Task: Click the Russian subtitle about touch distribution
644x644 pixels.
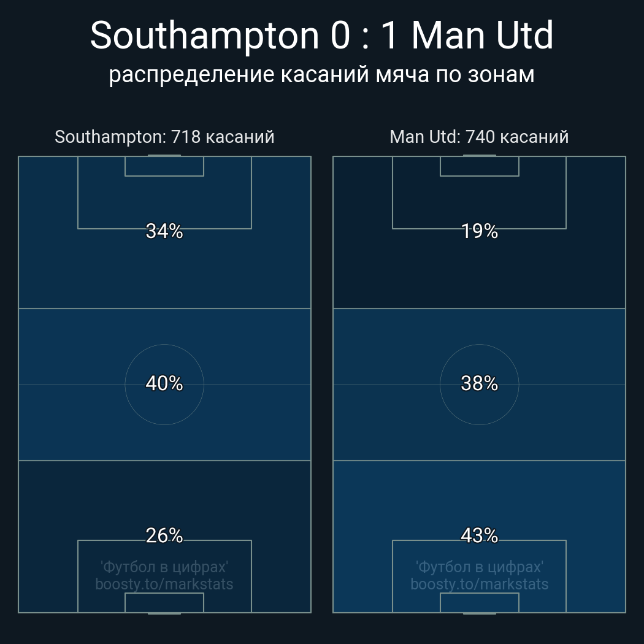Action: tap(321, 74)
